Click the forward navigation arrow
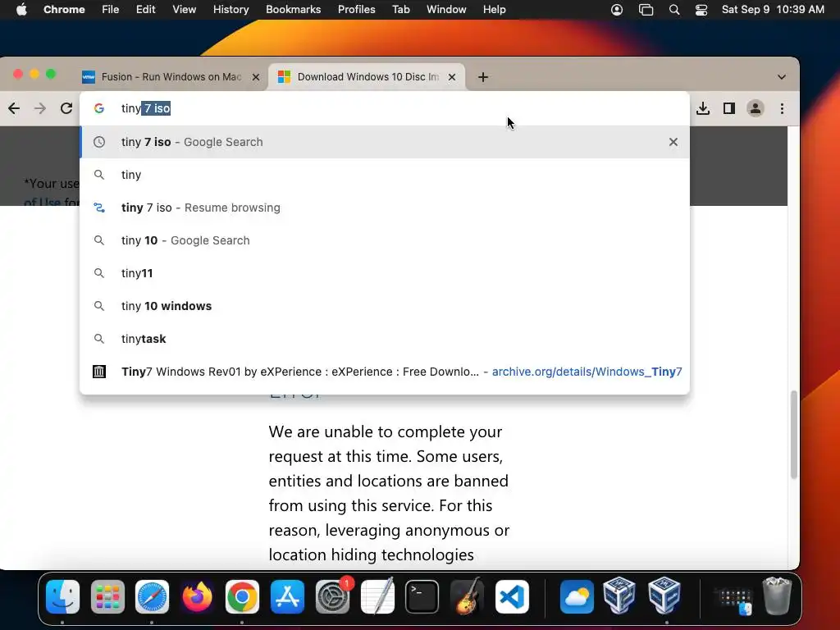This screenshot has height=630, width=840. pyautogui.click(x=40, y=108)
